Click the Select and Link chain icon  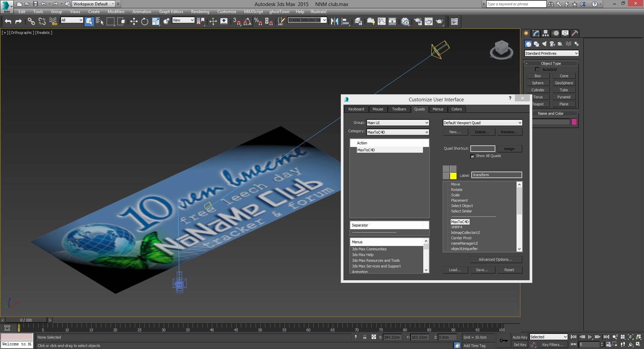tap(31, 21)
